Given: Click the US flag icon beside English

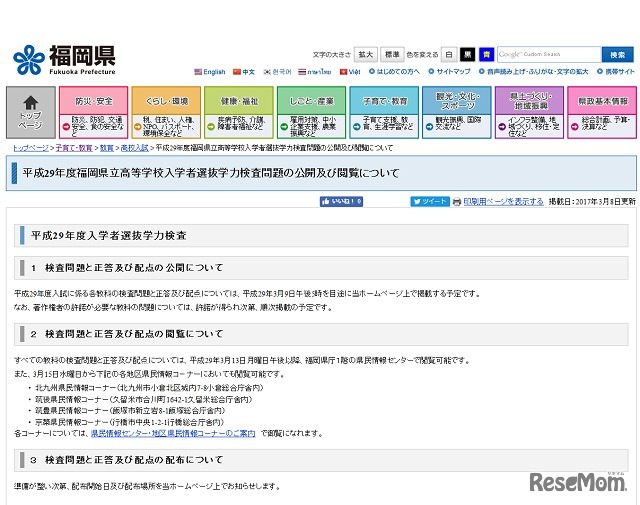Looking at the screenshot, I should click(x=198, y=72).
